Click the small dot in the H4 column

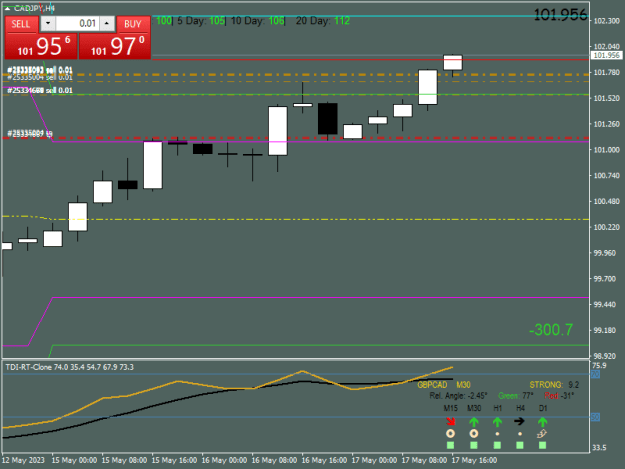coord(520,434)
